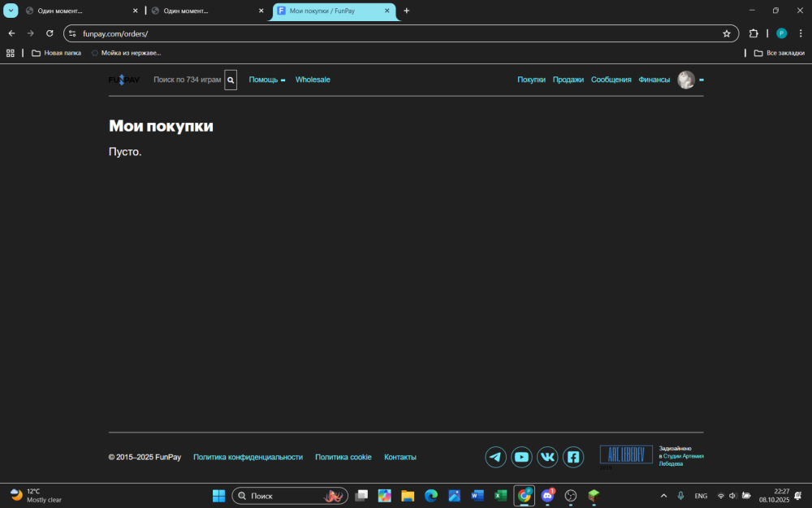
Task: Select the Мои покупки / FunPay tab
Action: pyautogui.click(x=334, y=11)
